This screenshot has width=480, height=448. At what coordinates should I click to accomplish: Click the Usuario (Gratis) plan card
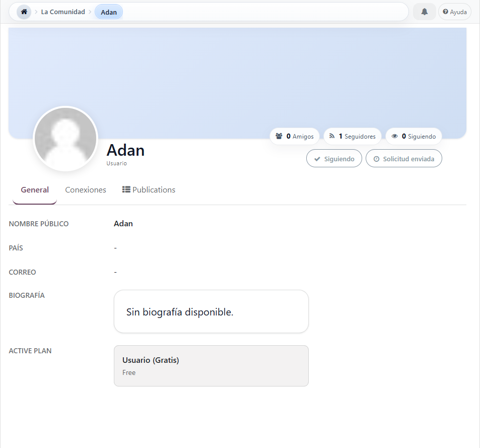tap(211, 366)
